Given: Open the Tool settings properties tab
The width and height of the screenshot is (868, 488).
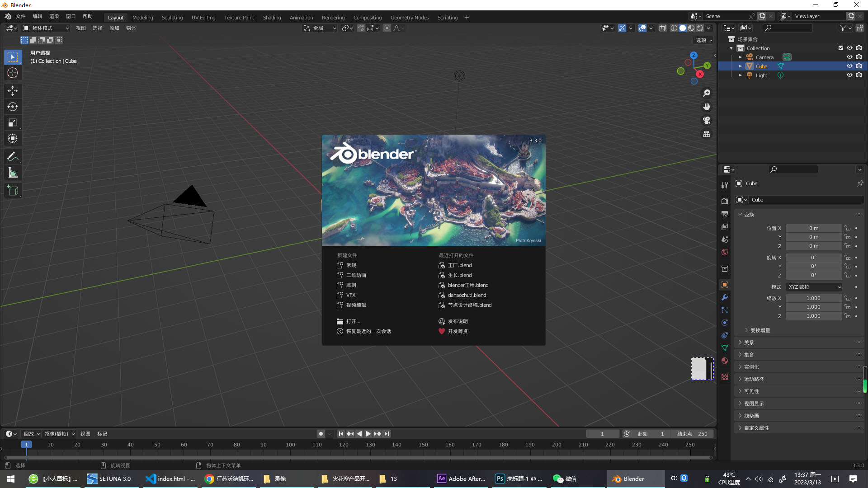Looking at the screenshot, I should (x=725, y=185).
